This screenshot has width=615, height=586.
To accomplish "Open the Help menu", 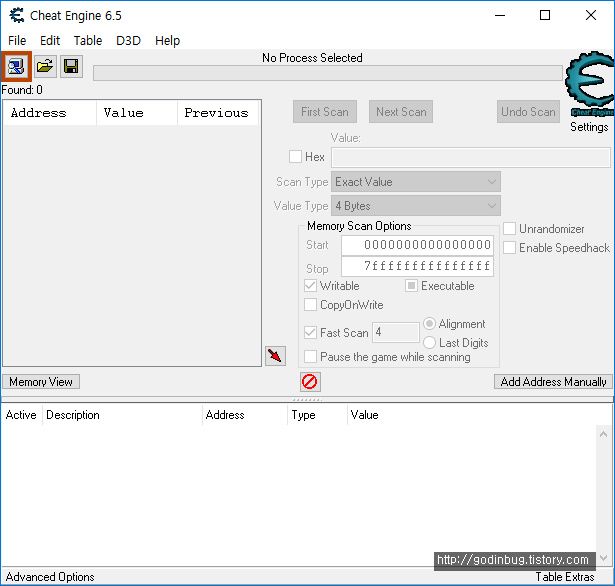I will point(167,40).
